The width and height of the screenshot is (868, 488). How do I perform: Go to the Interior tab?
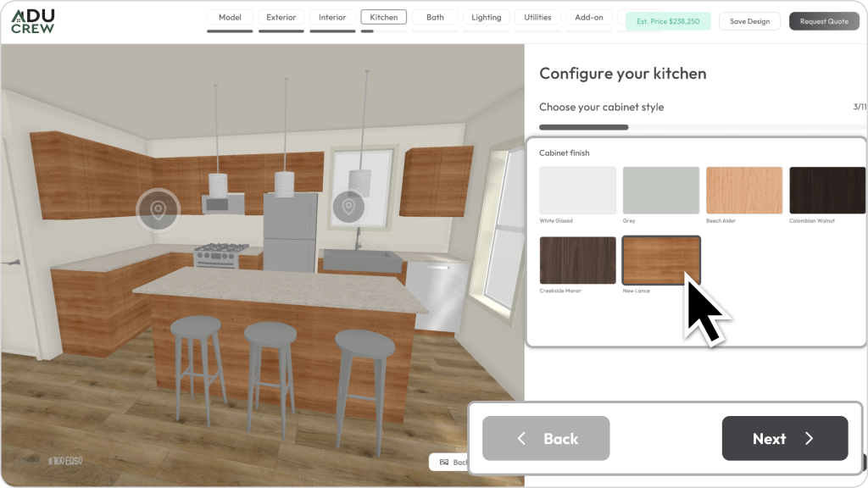coord(332,17)
